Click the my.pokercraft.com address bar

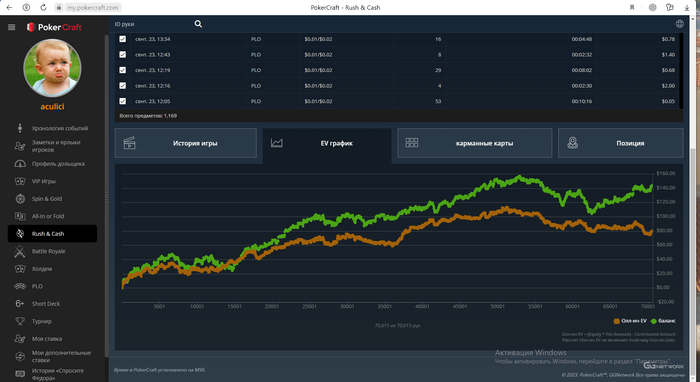pos(93,8)
